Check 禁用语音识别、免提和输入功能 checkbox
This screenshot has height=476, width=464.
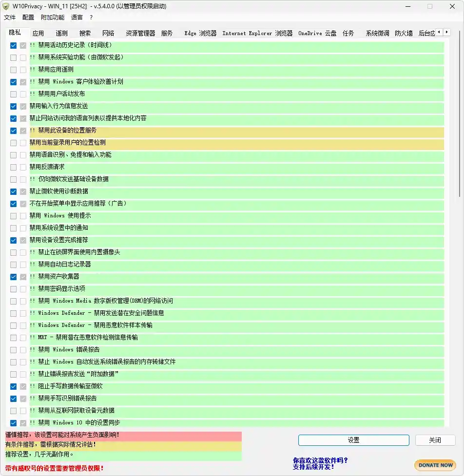(13, 155)
